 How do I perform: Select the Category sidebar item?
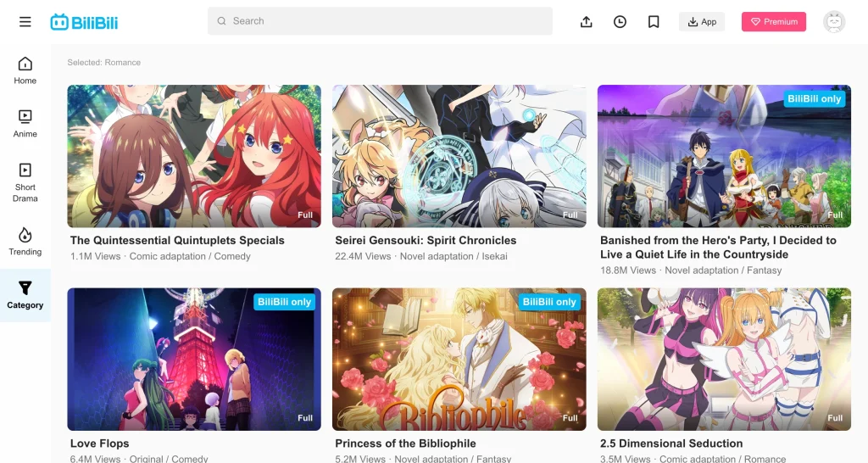click(25, 295)
